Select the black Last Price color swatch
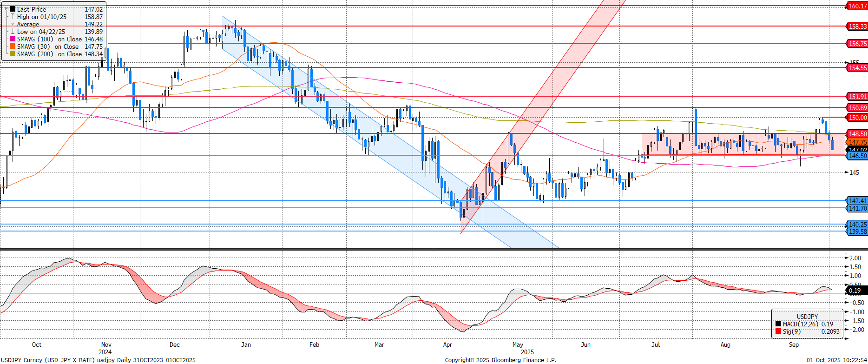 click(x=13, y=9)
